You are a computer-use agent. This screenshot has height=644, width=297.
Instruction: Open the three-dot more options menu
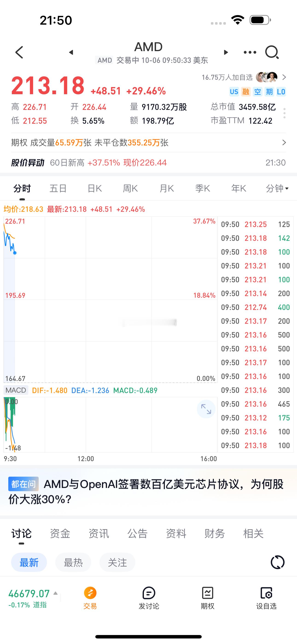250,52
